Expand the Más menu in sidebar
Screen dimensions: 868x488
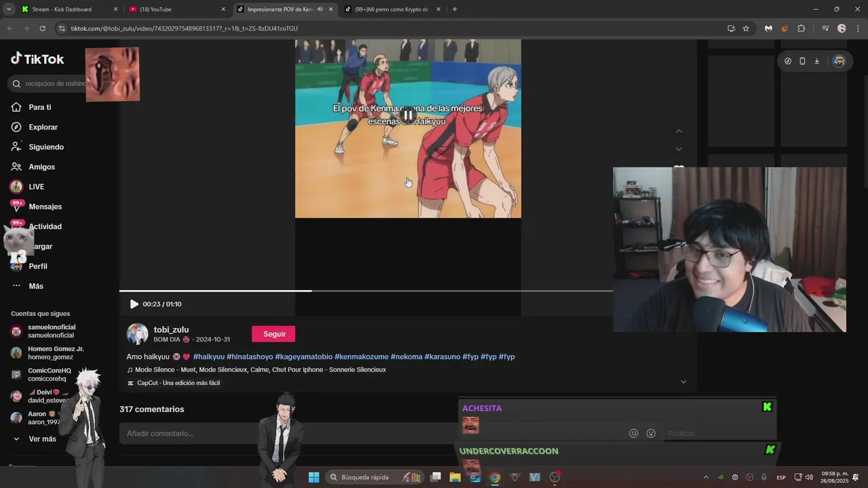point(36,286)
